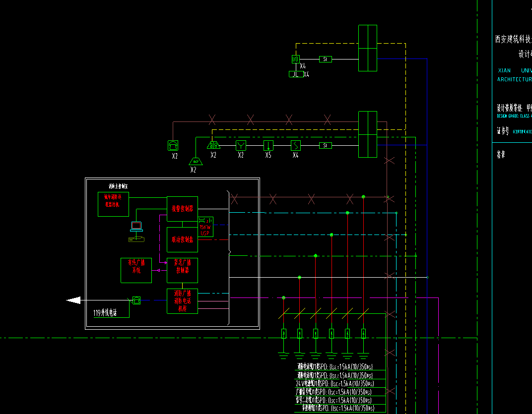Click the I/O module symbol
The height and width of the screenshot is (414, 532).
coord(295,59)
